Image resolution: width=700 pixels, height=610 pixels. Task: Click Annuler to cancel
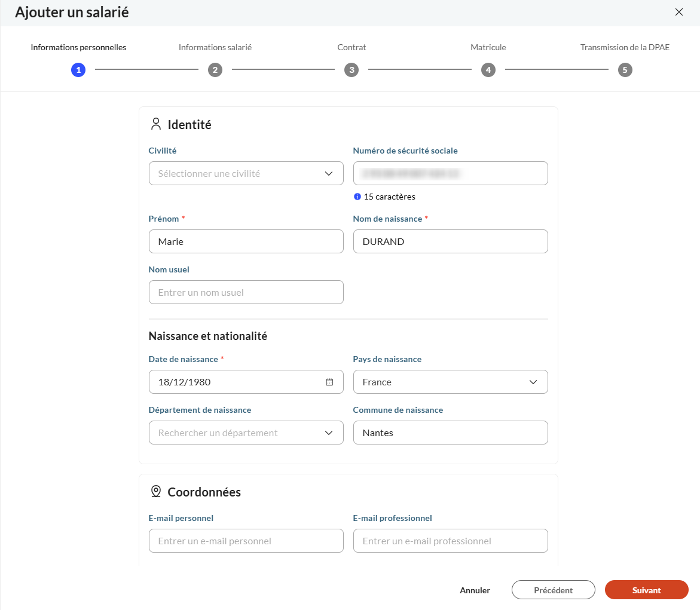(x=475, y=590)
